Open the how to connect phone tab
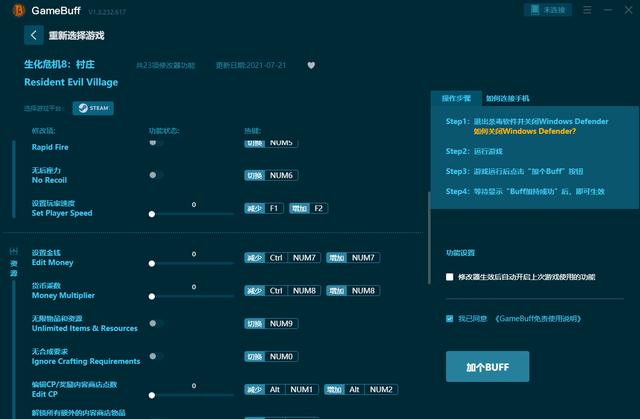This screenshot has width=640, height=419. pyautogui.click(x=507, y=99)
